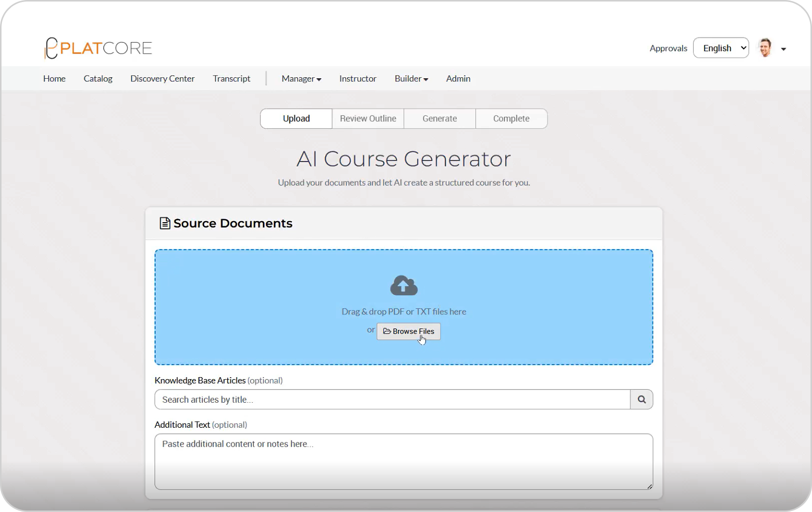Open the Admin section
This screenshot has width=812, height=512.
point(458,78)
